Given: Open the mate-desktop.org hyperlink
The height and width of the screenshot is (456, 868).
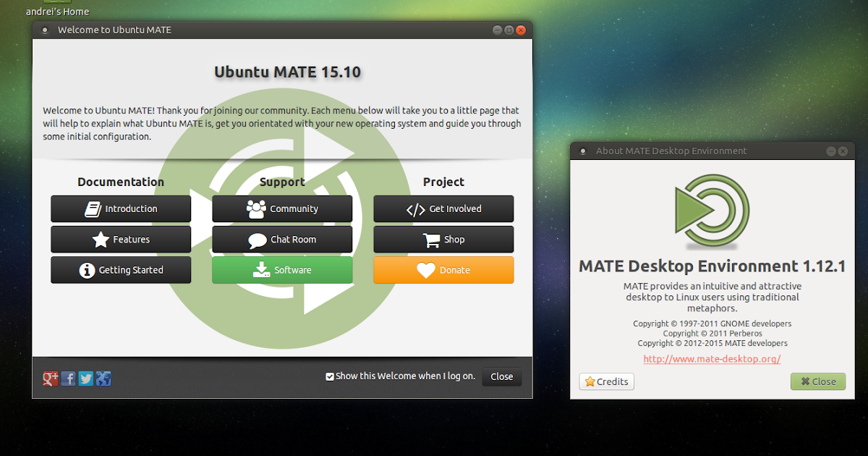Looking at the screenshot, I should point(711,358).
